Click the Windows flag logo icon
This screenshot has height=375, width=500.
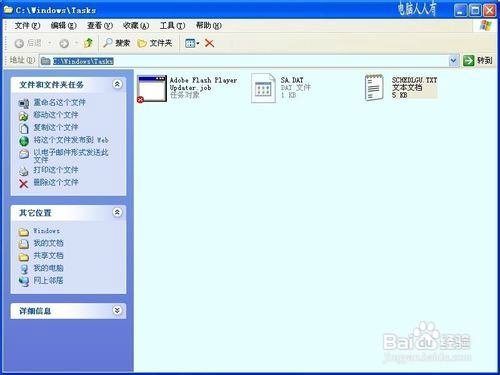(485, 26)
